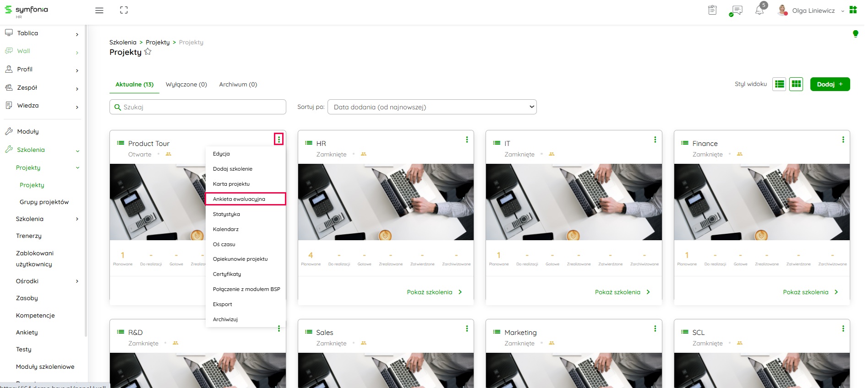Select Ankieta ewaluacyjna from context menu
The image size is (868, 388).
tap(246, 199)
